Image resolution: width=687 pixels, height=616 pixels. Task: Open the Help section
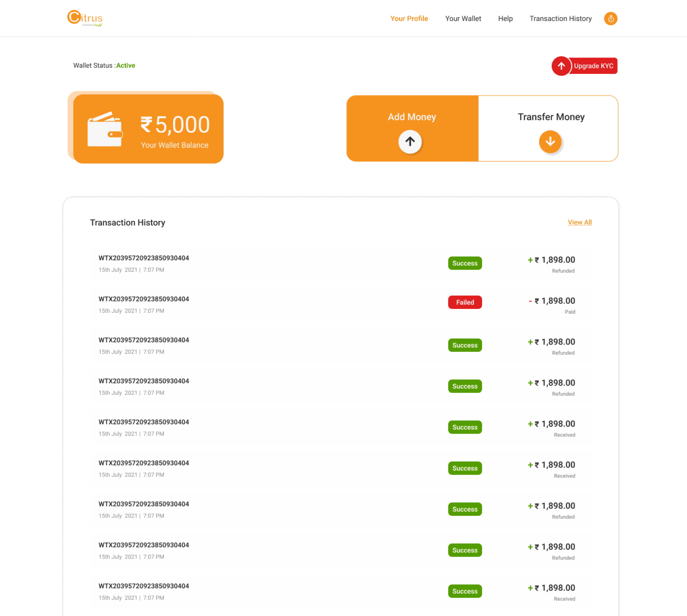(505, 18)
